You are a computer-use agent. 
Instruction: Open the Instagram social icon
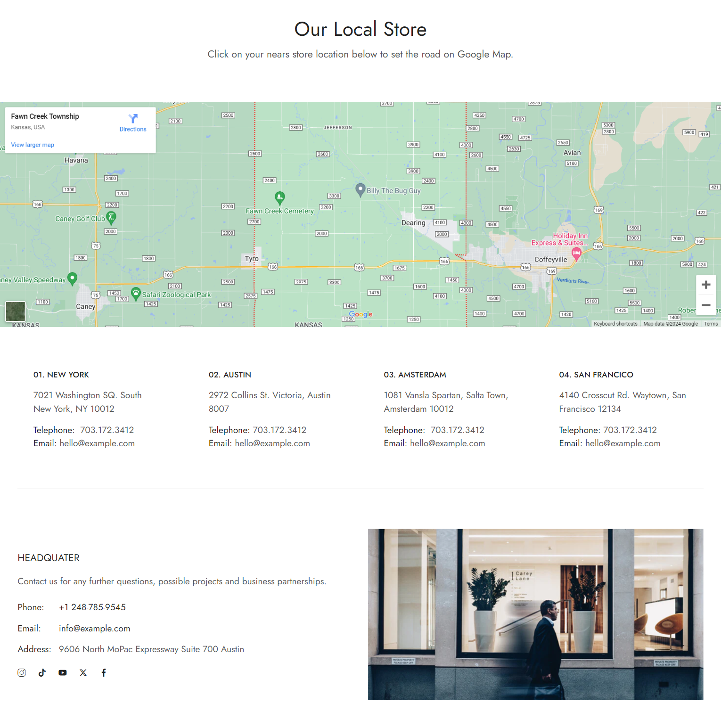[x=22, y=672]
